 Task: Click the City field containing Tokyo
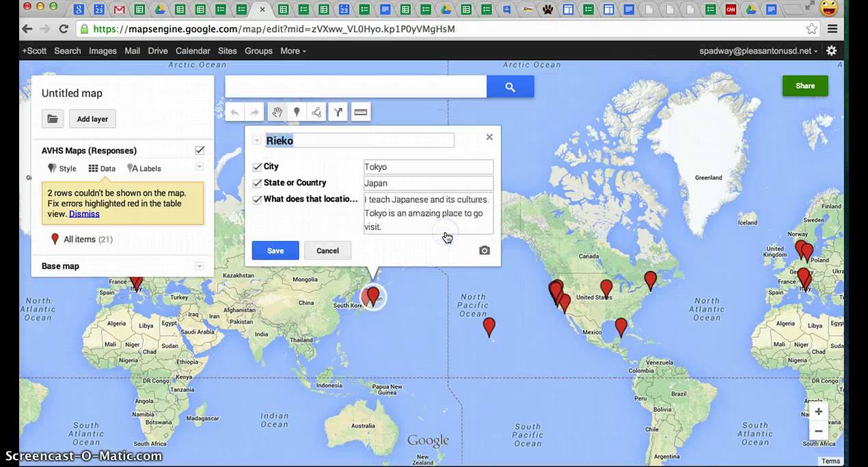coord(429,167)
